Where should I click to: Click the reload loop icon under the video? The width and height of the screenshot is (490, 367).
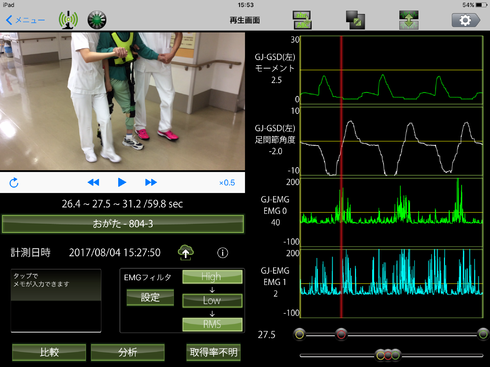pos(14,183)
